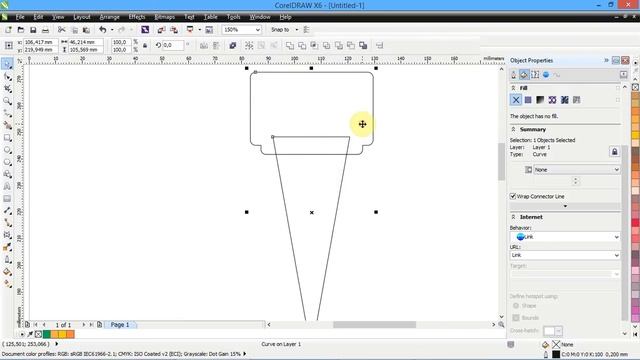The height and width of the screenshot is (360, 640).
Task: Open the Application Launcher icon
Action: [190, 30]
